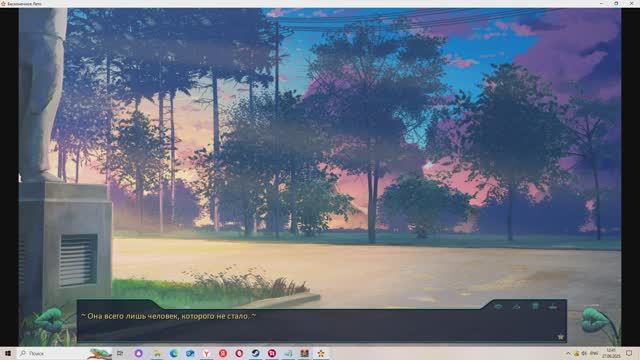The height and width of the screenshot is (360, 640).
Task: Click the right green leaf forward arrow
Action: pyautogui.click(x=595, y=319)
